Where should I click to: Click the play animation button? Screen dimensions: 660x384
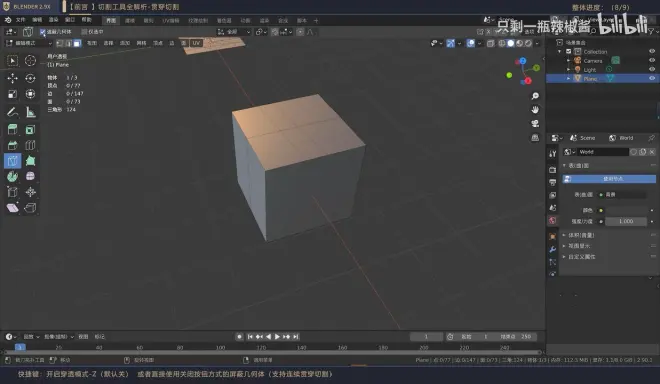click(277, 337)
